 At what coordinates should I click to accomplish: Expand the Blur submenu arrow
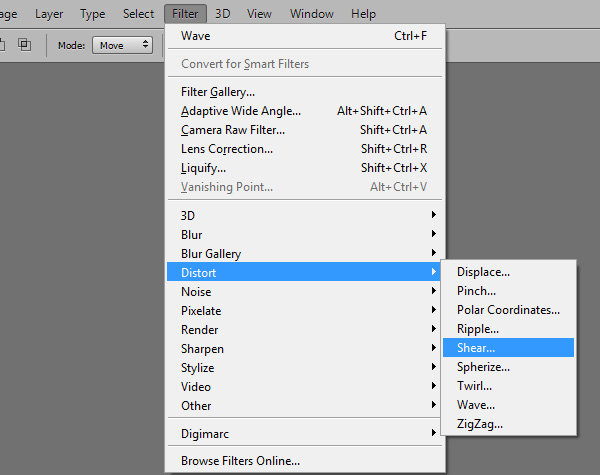pyautogui.click(x=434, y=233)
